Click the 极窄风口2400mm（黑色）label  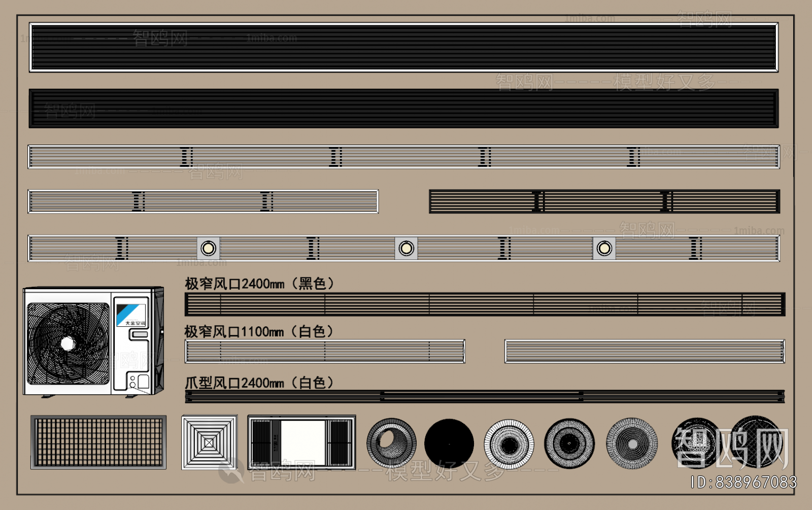click(x=259, y=284)
